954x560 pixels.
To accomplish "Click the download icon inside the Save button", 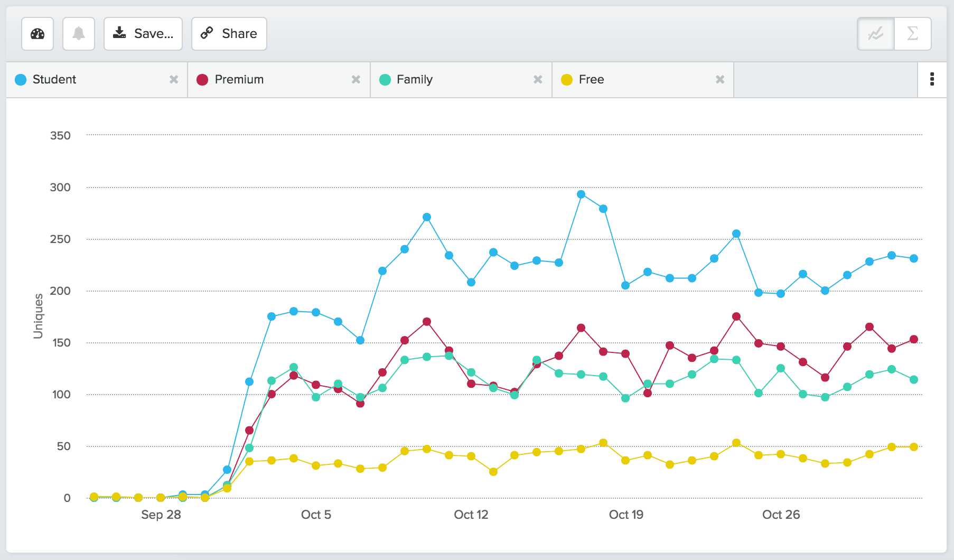I will click(120, 33).
